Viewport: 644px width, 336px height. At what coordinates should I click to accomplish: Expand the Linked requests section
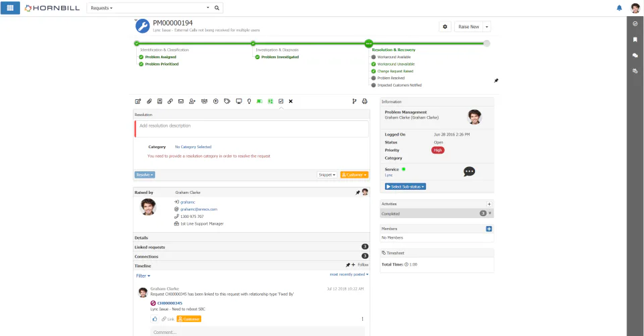click(x=252, y=247)
